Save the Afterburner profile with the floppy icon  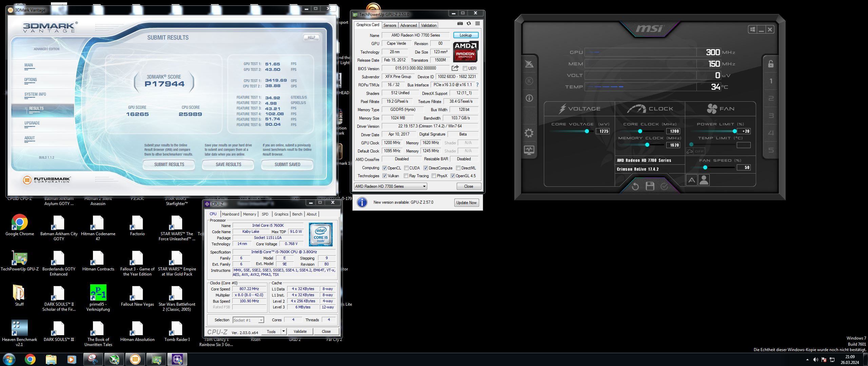point(650,186)
